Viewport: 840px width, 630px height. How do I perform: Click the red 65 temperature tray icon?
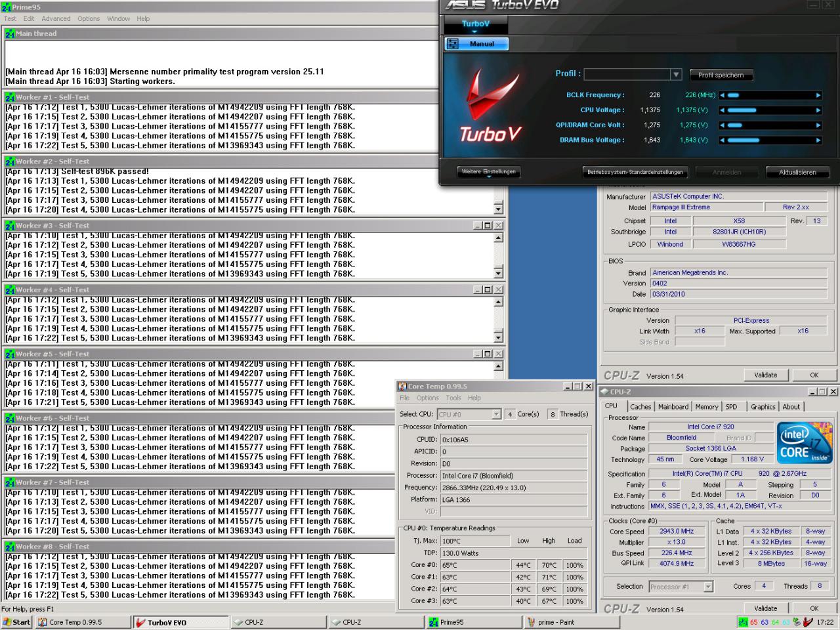click(x=754, y=622)
